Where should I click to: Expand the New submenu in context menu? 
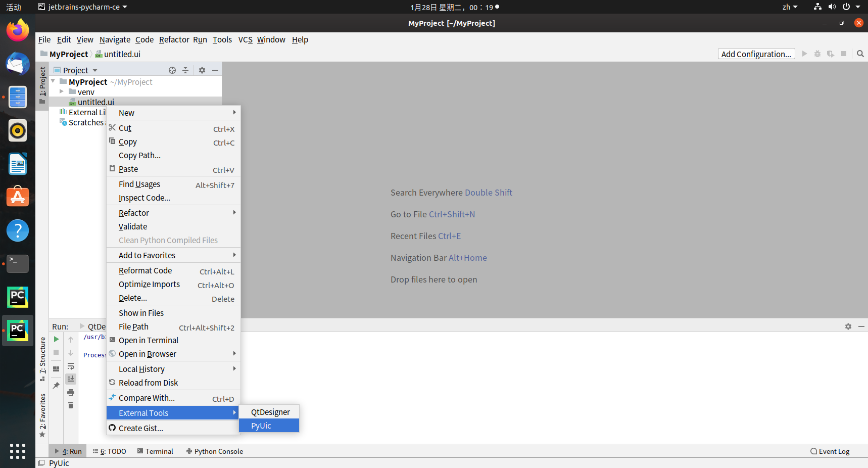[x=173, y=113]
